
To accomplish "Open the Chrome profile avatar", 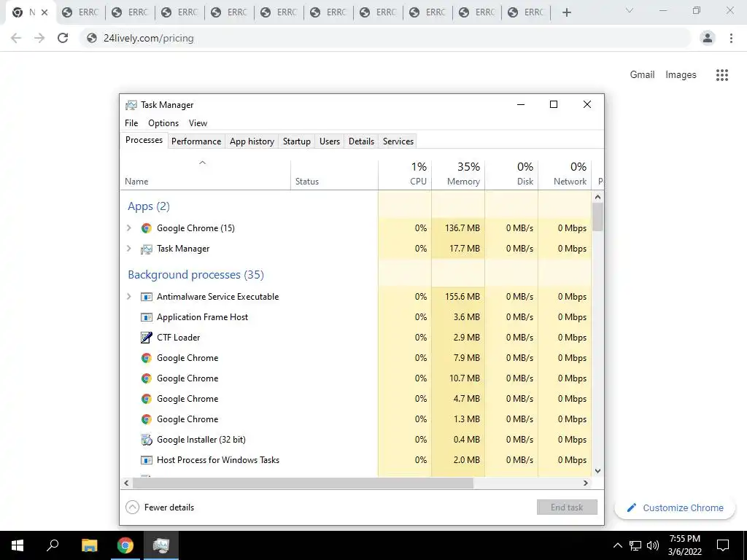I will (708, 38).
